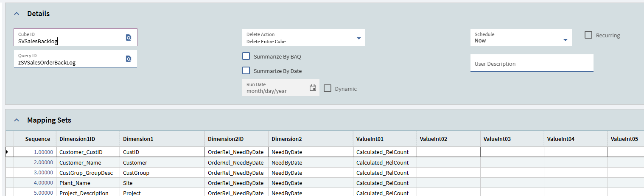644x196 pixels.
Task: Click the Dimension1 column header
Action: 162,139
